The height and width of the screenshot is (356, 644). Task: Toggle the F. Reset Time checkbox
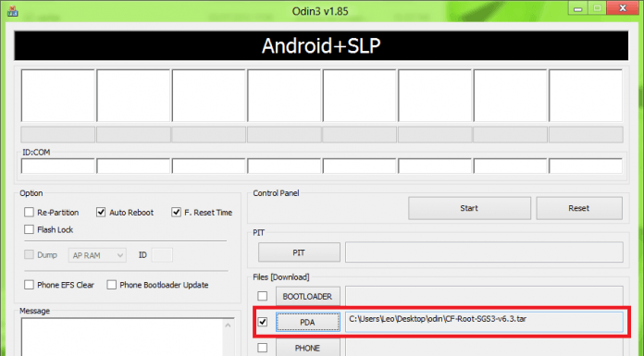coord(176,213)
